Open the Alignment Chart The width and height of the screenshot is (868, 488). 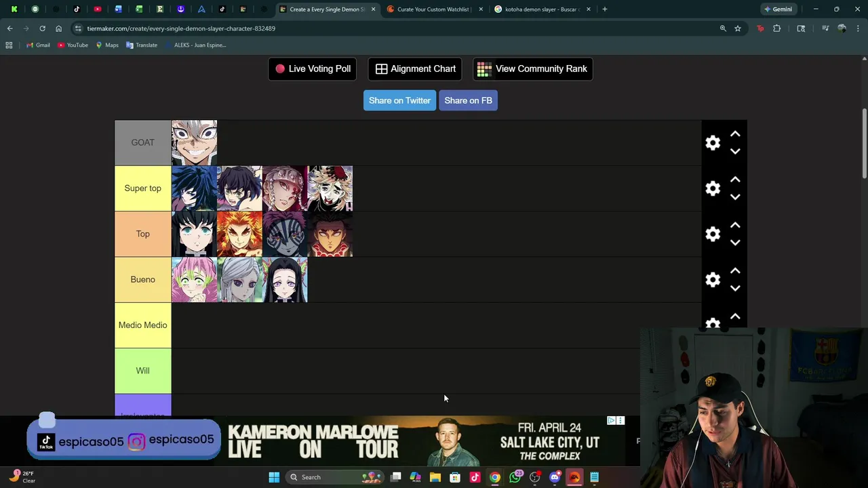pos(415,68)
